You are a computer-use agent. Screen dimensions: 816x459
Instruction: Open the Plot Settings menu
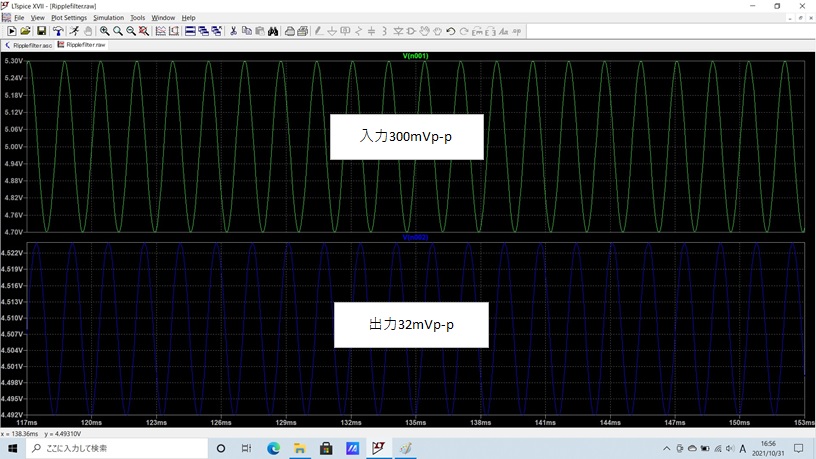click(x=69, y=18)
